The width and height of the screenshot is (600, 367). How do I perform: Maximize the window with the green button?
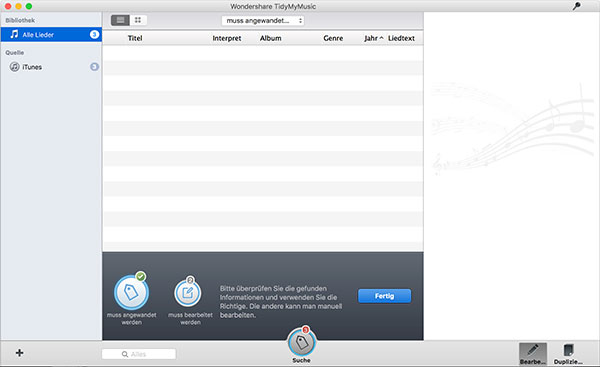[29, 6]
